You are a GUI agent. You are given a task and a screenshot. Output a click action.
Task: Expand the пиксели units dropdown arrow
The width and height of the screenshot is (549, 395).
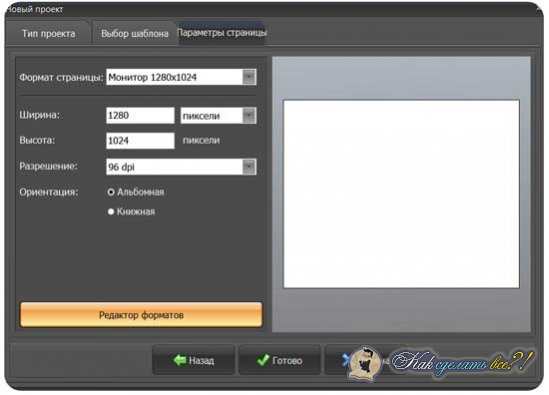click(249, 116)
